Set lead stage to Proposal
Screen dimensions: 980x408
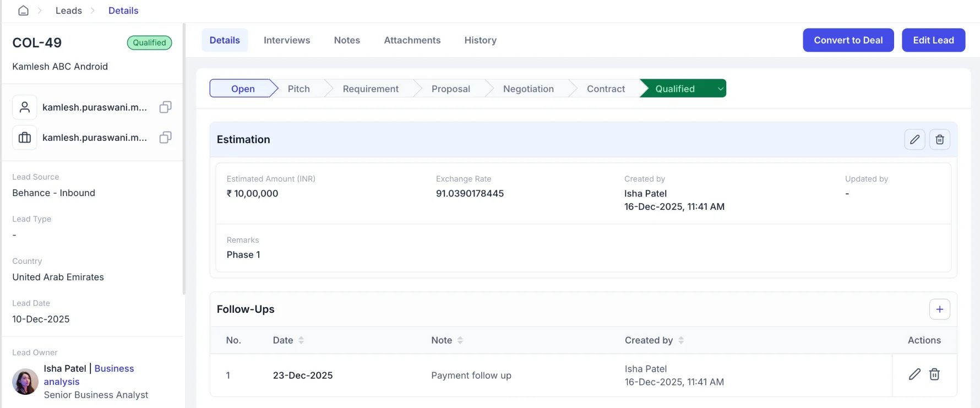pyautogui.click(x=451, y=89)
